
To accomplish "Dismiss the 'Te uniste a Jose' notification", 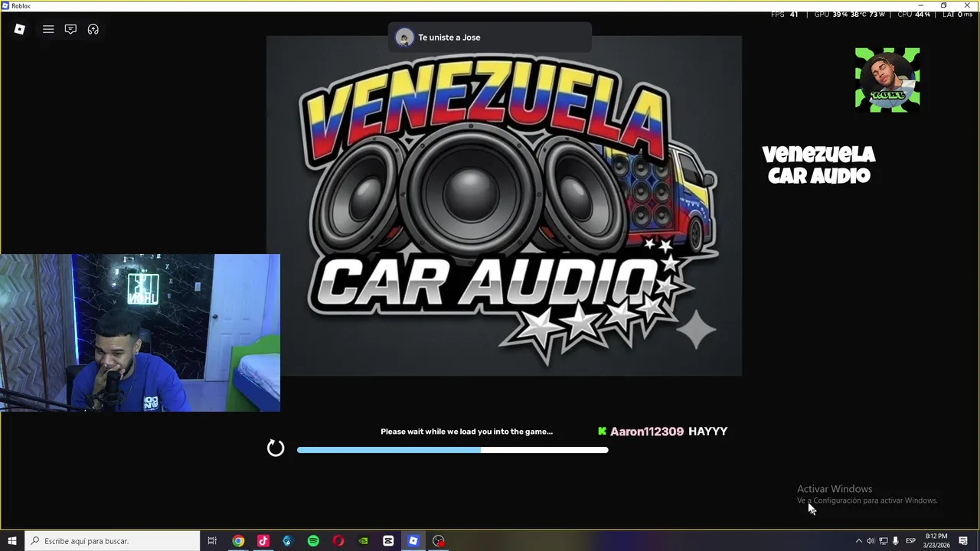I will point(490,37).
